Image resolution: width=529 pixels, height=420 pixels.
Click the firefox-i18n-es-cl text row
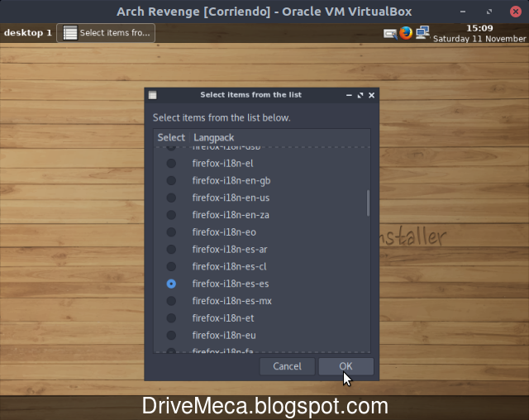coord(229,266)
